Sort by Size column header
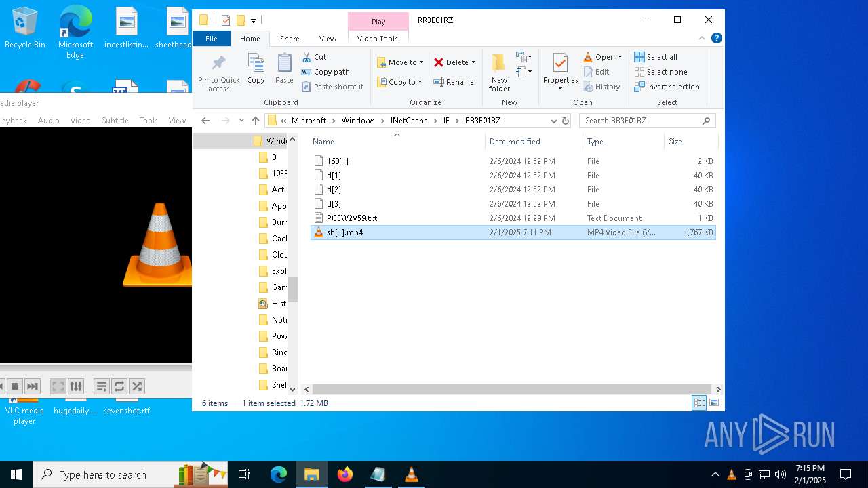Viewport: 868px width, 488px height. (690, 142)
